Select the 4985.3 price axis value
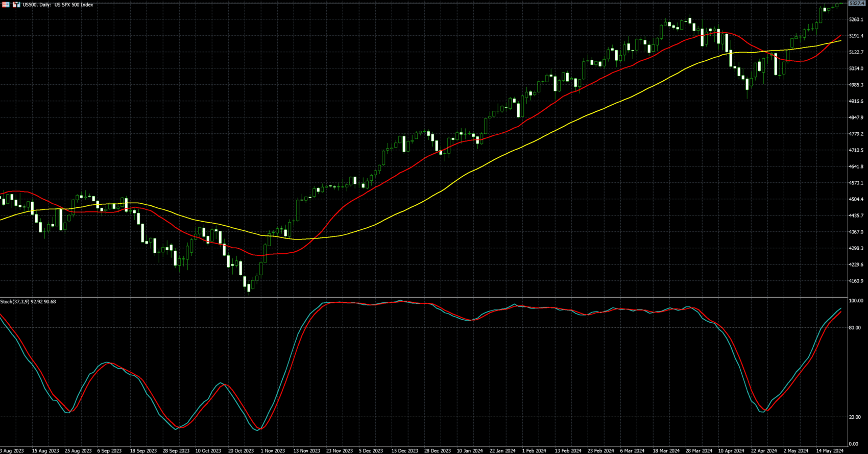 pyautogui.click(x=856, y=85)
